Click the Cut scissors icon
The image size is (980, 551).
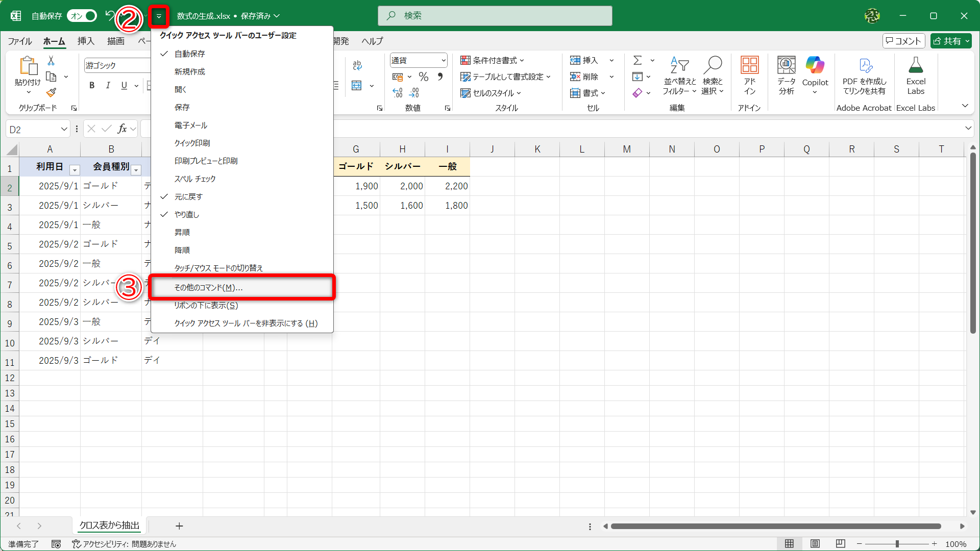pyautogui.click(x=51, y=61)
